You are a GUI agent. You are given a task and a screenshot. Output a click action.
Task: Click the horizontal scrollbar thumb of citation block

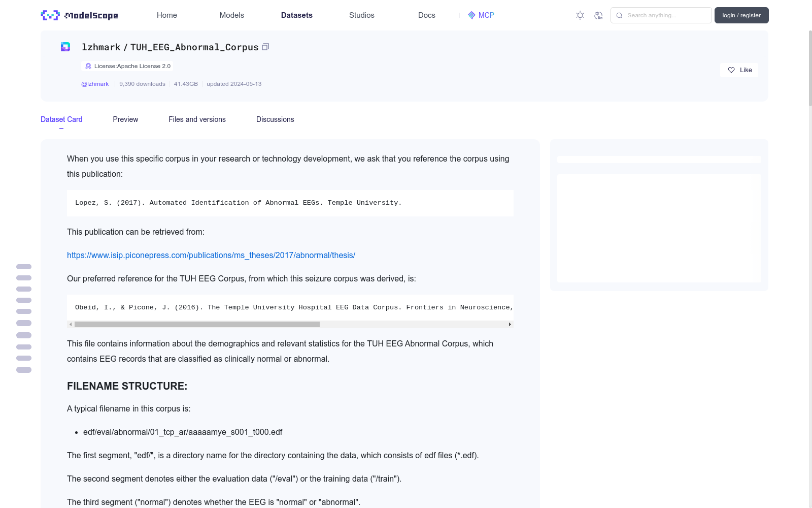click(x=197, y=324)
